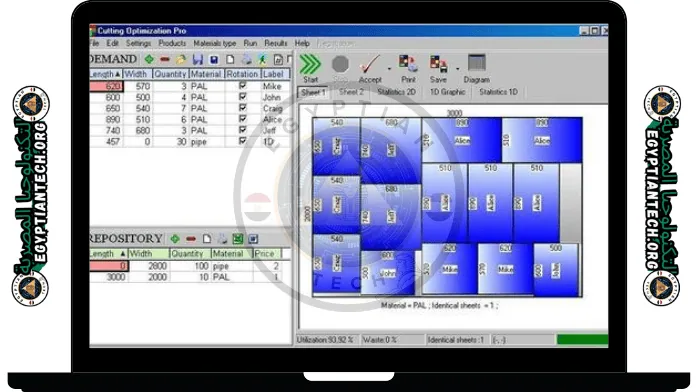This screenshot has height=392, width=698.
Task: Click the green progress bar in status bar
Action: pyautogui.click(x=582, y=340)
